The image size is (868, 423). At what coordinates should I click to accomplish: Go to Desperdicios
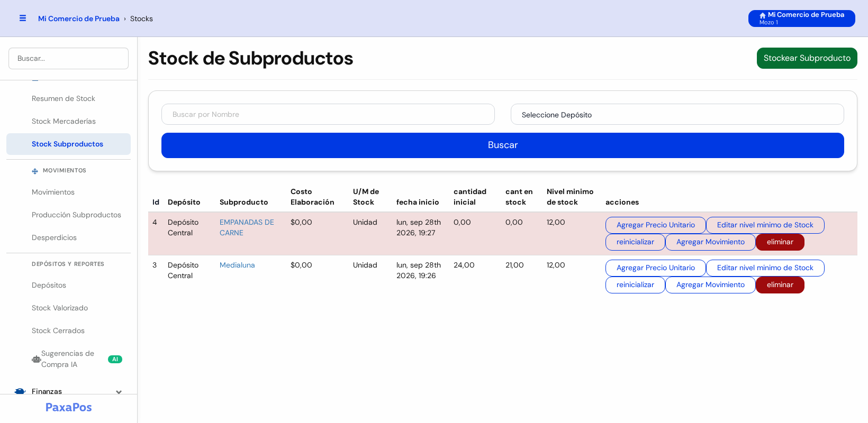[x=54, y=237]
